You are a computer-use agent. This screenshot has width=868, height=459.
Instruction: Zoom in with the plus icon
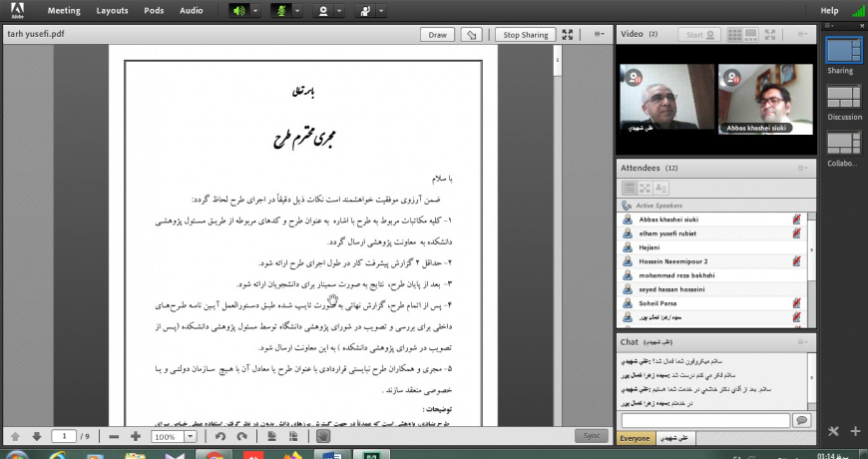(136, 437)
